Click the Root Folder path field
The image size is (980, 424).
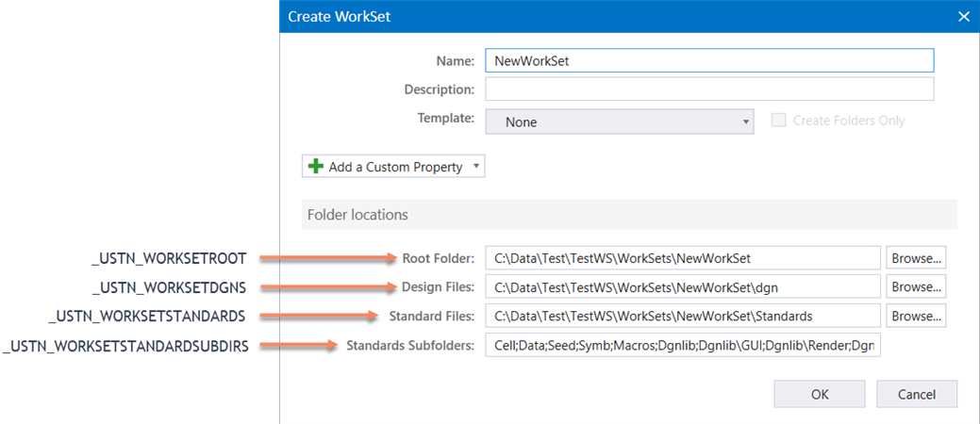pos(683,257)
